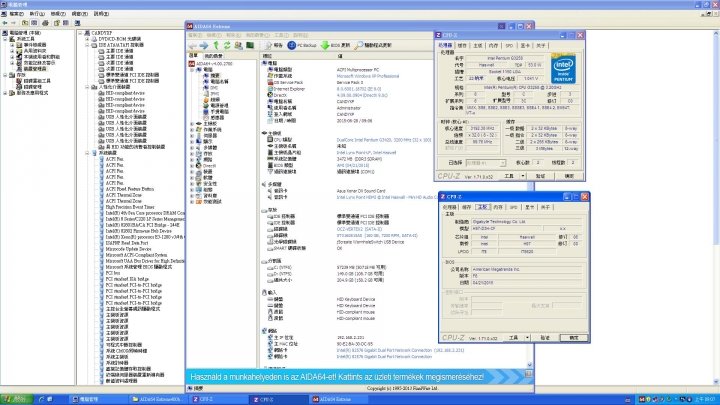Select the Sensor node in AIDA64 tree
The height and width of the screenshot is (405, 720).
click(x=214, y=118)
